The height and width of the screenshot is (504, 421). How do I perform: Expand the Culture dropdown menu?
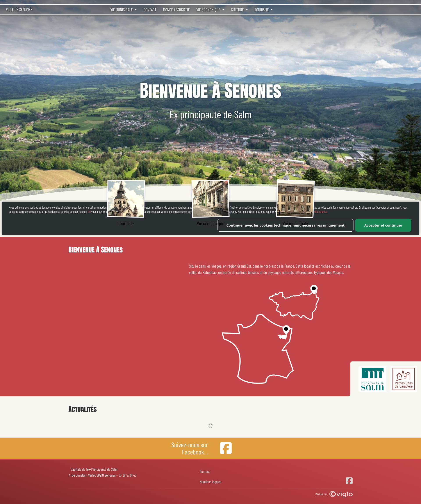(x=239, y=10)
